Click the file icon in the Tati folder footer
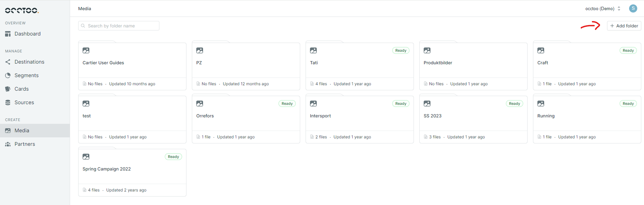 tap(312, 84)
